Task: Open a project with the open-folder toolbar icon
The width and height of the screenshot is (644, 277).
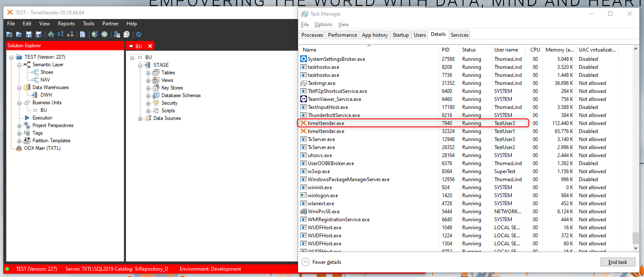Action: [19, 35]
